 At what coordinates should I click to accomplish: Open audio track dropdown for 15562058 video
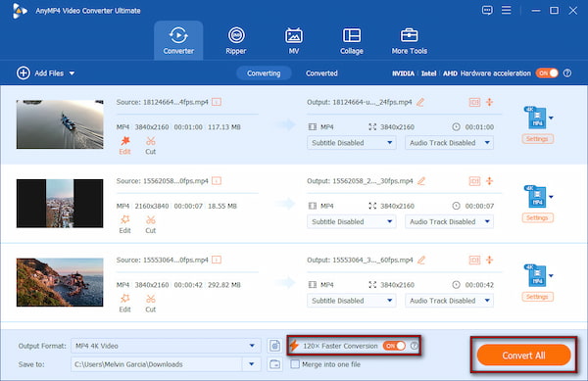pos(449,221)
